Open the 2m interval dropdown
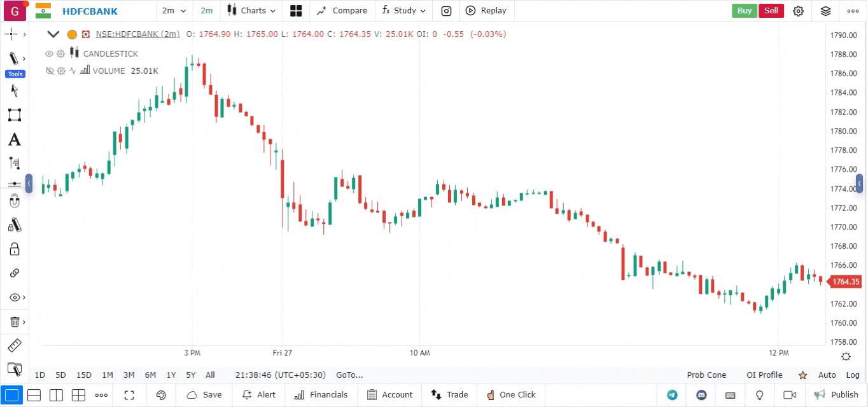 (x=174, y=11)
